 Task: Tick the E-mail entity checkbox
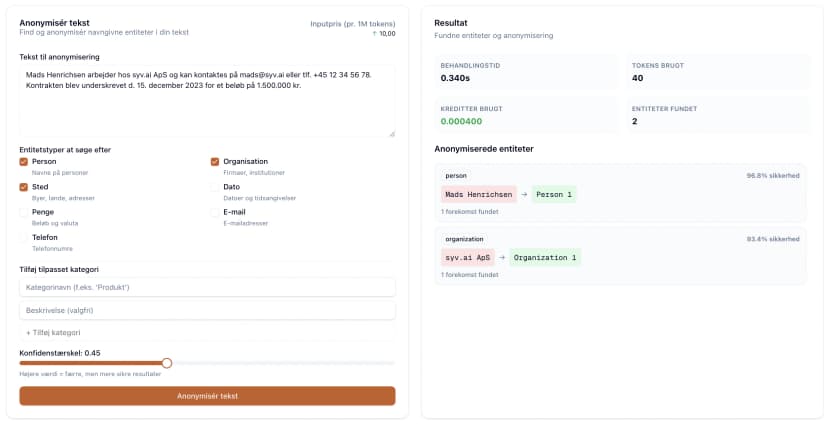coord(215,212)
